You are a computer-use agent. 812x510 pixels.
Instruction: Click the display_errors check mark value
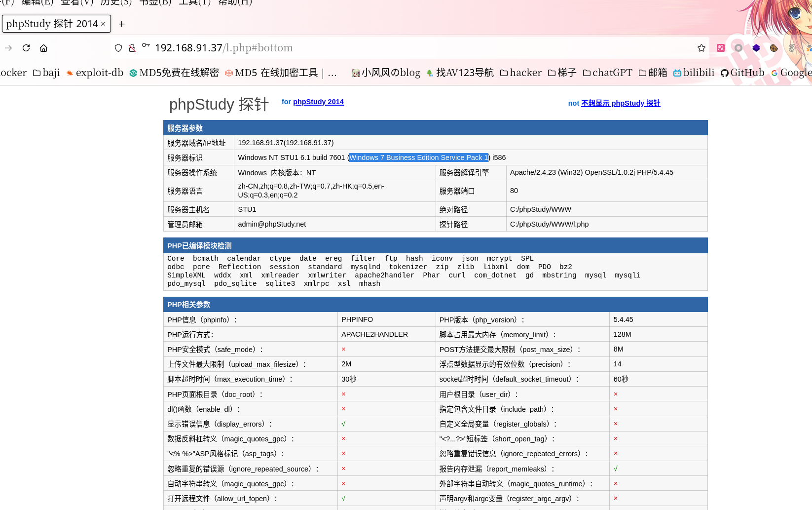[x=343, y=424]
